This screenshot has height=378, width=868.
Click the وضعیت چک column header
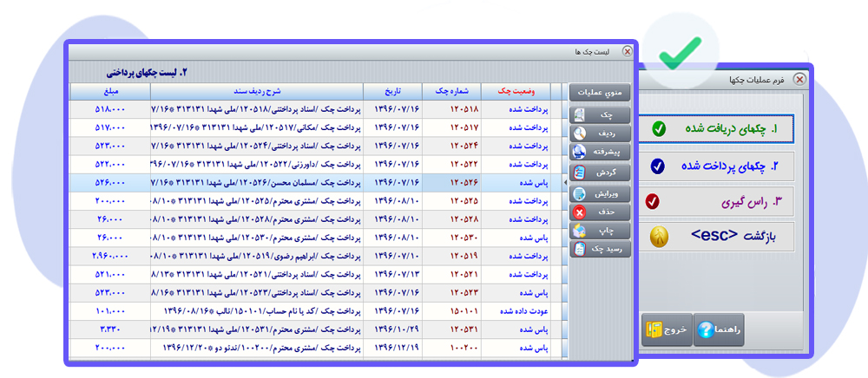click(516, 91)
